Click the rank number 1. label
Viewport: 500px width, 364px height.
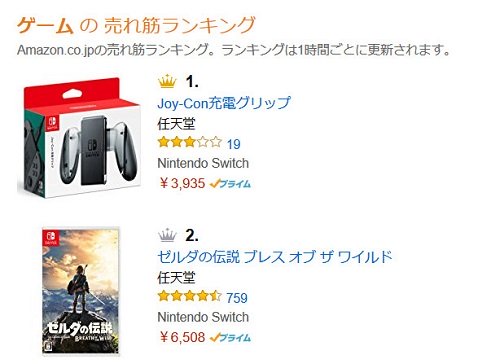[192, 81]
